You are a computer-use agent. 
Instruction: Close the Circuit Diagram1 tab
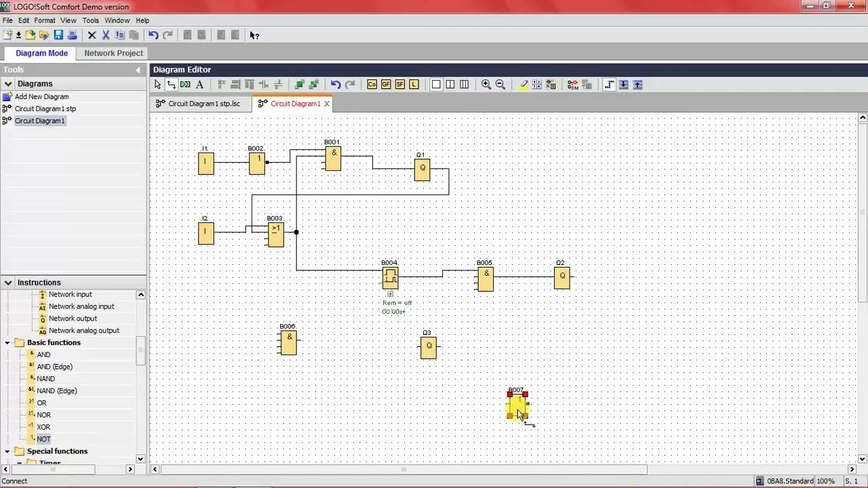pos(327,104)
